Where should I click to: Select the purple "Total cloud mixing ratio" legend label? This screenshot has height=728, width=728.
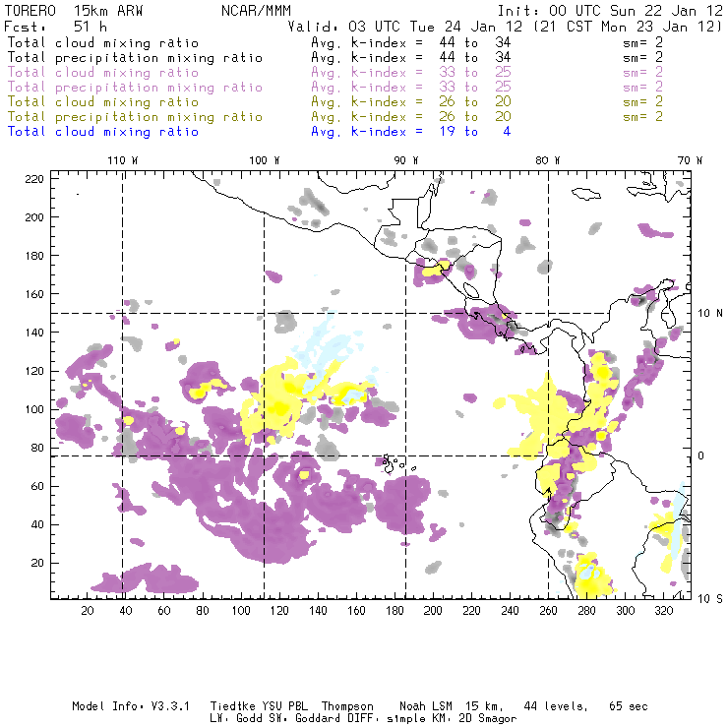[103, 73]
